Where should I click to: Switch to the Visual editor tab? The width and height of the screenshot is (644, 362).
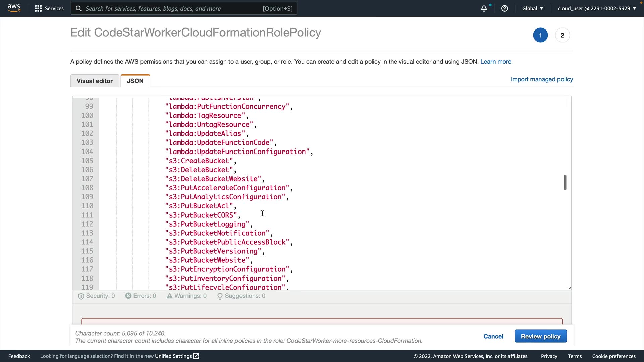pyautogui.click(x=95, y=81)
